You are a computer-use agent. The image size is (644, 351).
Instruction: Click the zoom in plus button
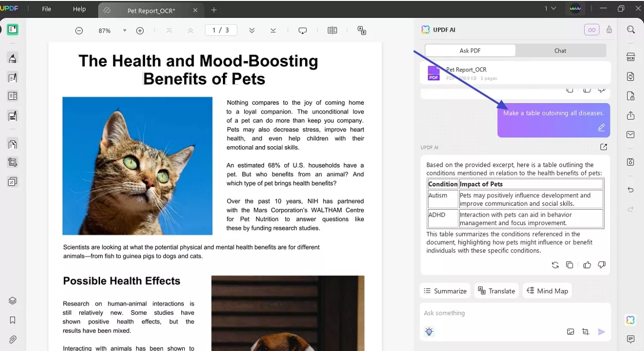click(140, 31)
